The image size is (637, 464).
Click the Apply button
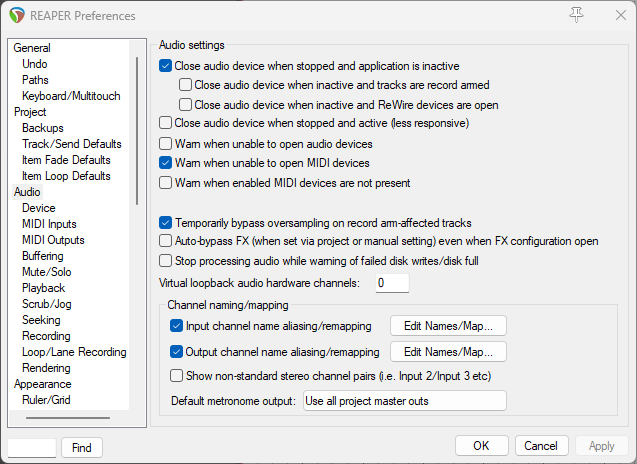tap(601, 446)
